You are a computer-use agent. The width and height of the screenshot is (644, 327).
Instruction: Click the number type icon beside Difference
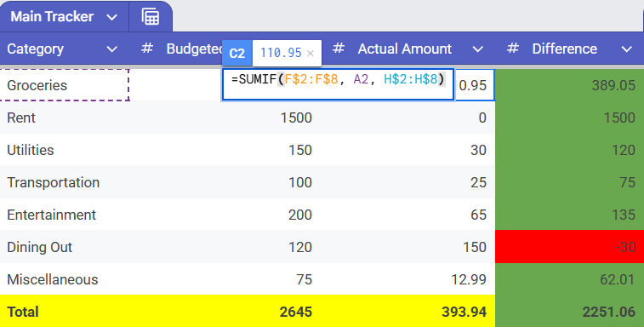513,49
